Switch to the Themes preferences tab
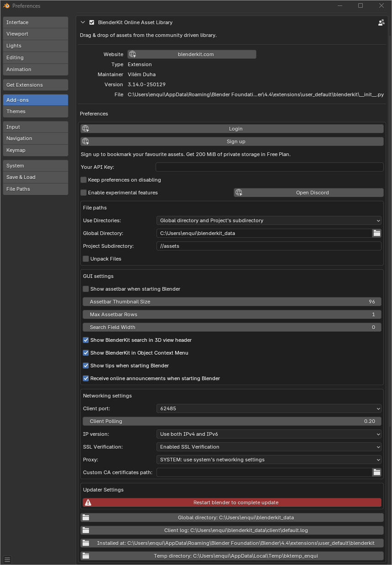The width and height of the screenshot is (392, 565). (36, 111)
